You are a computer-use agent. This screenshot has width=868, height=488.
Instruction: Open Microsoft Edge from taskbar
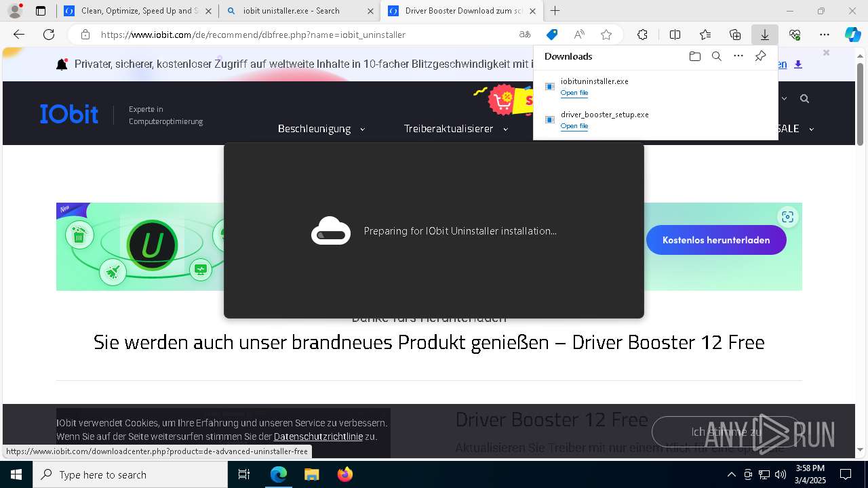[279, 474]
